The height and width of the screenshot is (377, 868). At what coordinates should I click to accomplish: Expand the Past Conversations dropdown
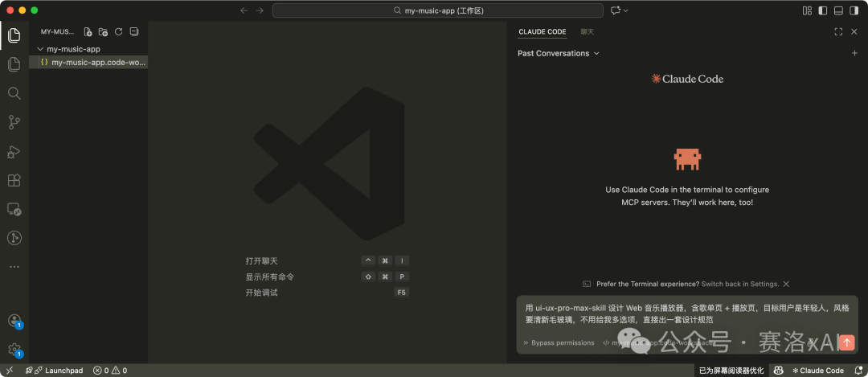pos(559,53)
